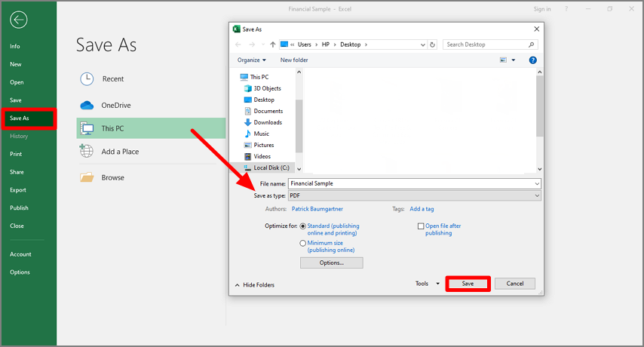
Task: Select Standard optimize radio button
Action: [x=302, y=226]
